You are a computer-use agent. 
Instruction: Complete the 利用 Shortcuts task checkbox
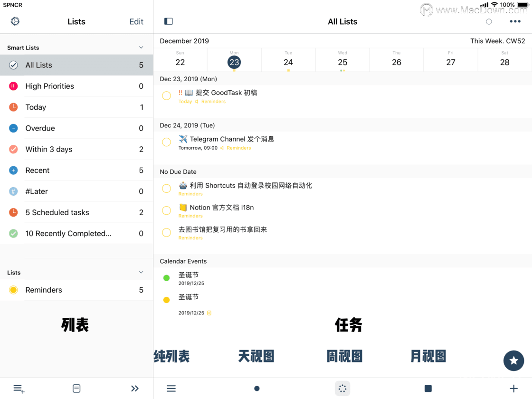tap(166, 188)
